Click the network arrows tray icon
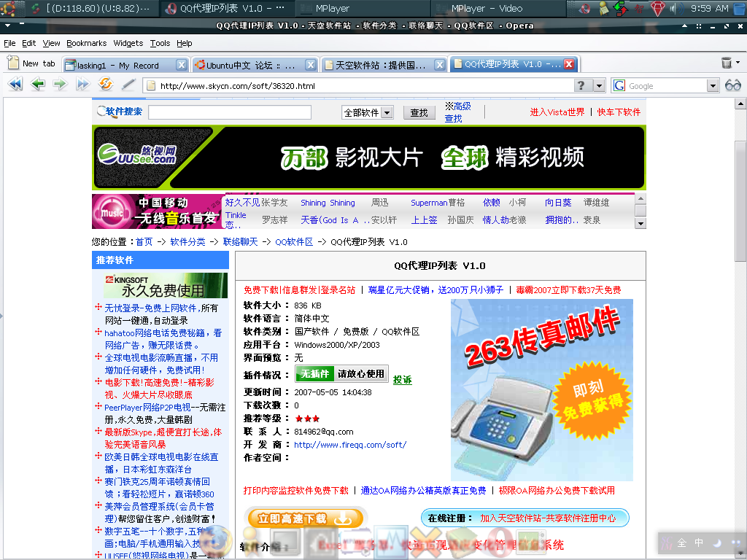 tap(620, 8)
